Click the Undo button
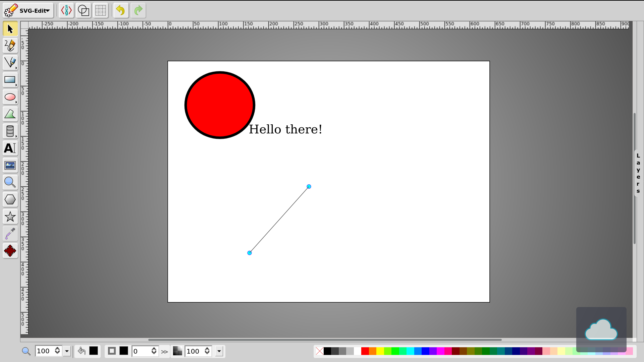 coord(120,11)
